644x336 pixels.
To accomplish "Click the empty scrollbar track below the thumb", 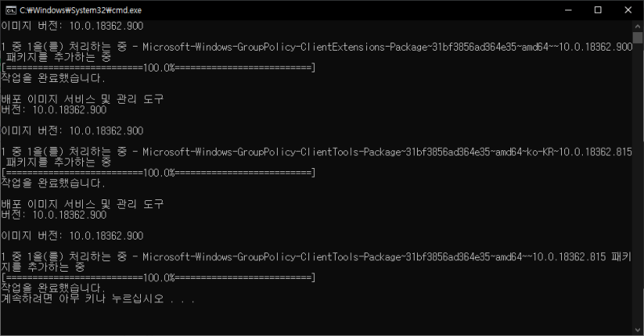I will [x=638, y=183].
